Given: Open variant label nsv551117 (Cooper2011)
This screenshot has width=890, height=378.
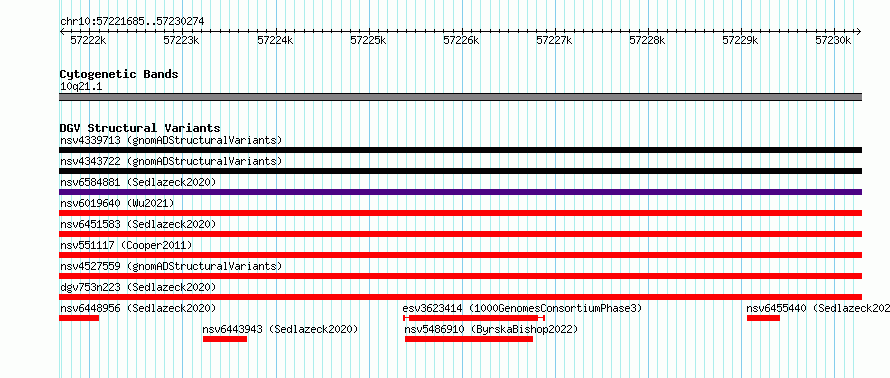Looking at the screenshot, I should [126, 245].
